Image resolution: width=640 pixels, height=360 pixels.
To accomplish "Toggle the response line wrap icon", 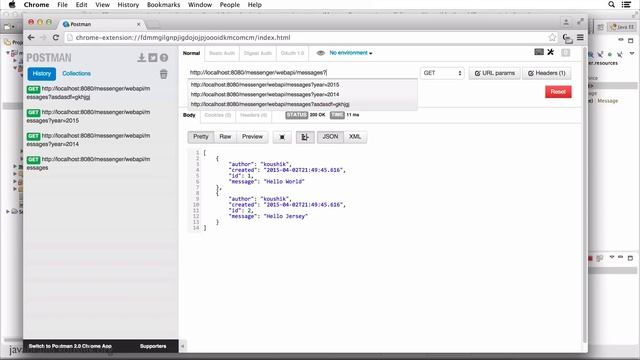I will click(x=305, y=137).
